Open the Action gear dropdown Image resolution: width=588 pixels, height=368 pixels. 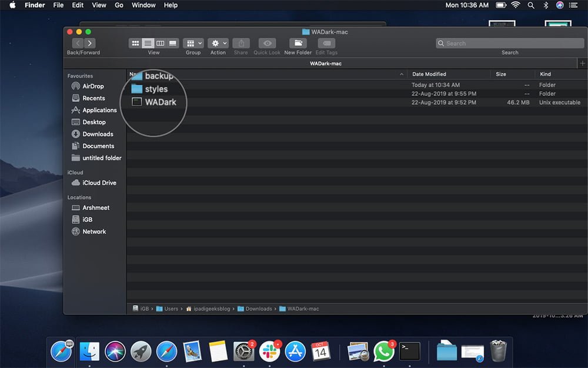[218, 43]
